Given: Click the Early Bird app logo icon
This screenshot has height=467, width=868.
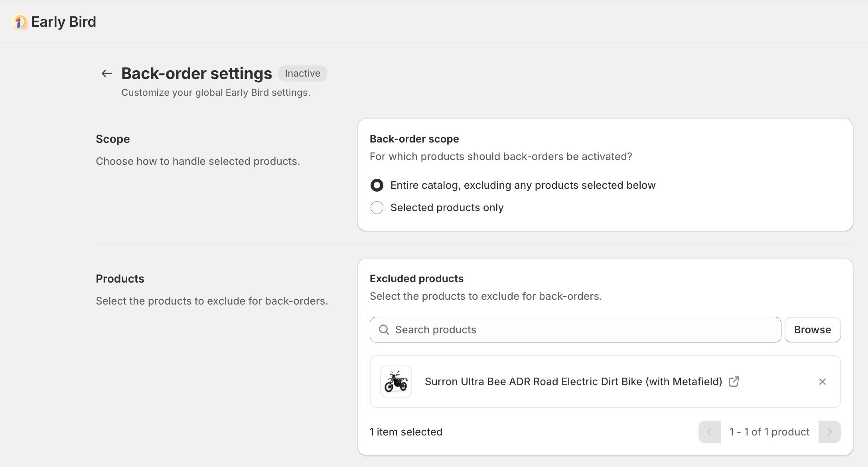Looking at the screenshot, I should tap(19, 22).
